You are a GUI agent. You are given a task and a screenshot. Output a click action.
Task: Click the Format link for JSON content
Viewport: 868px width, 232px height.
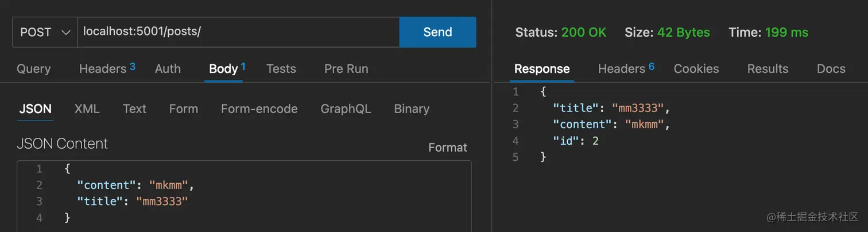(x=448, y=148)
